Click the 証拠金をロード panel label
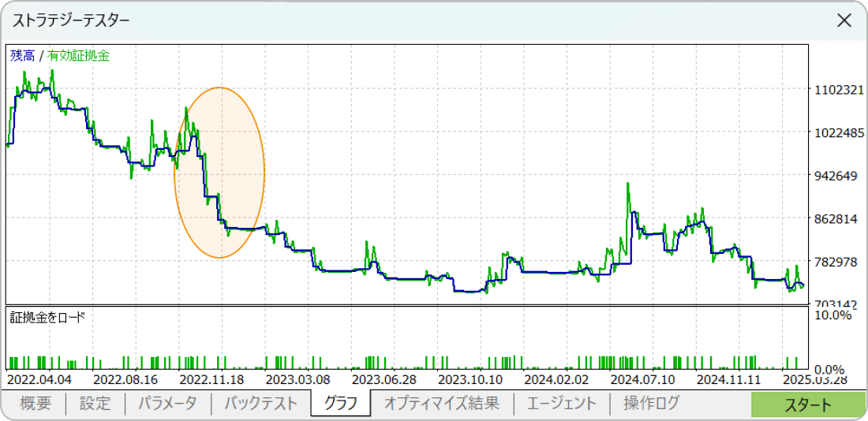The width and height of the screenshot is (868, 421). (x=47, y=318)
